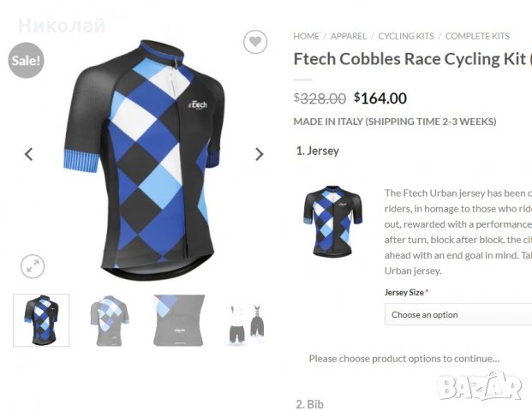
Task: Click the 2. Bib section heading
Action: click(x=309, y=404)
